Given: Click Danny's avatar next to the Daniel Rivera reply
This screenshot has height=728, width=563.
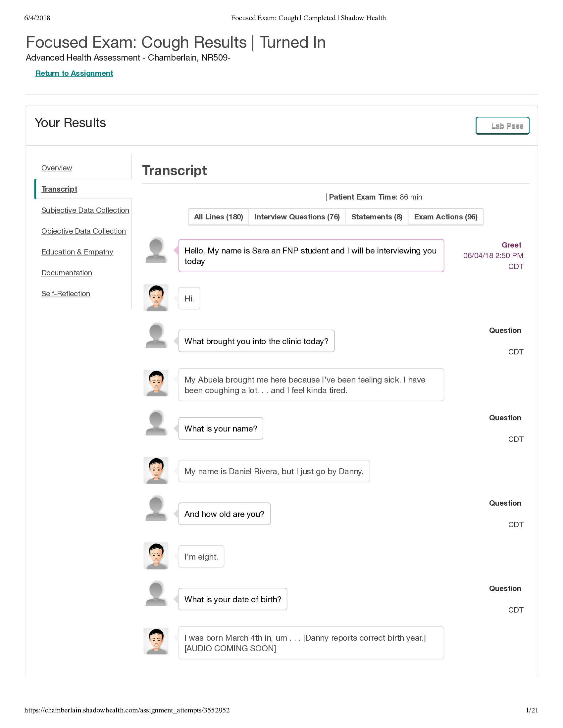Looking at the screenshot, I should (x=156, y=470).
